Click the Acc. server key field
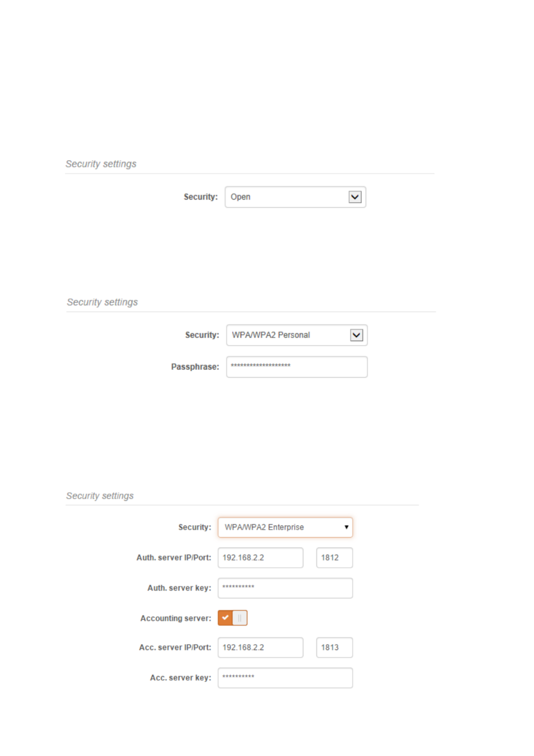The height and width of the screenshot is (756, 534). pos(285,677)
